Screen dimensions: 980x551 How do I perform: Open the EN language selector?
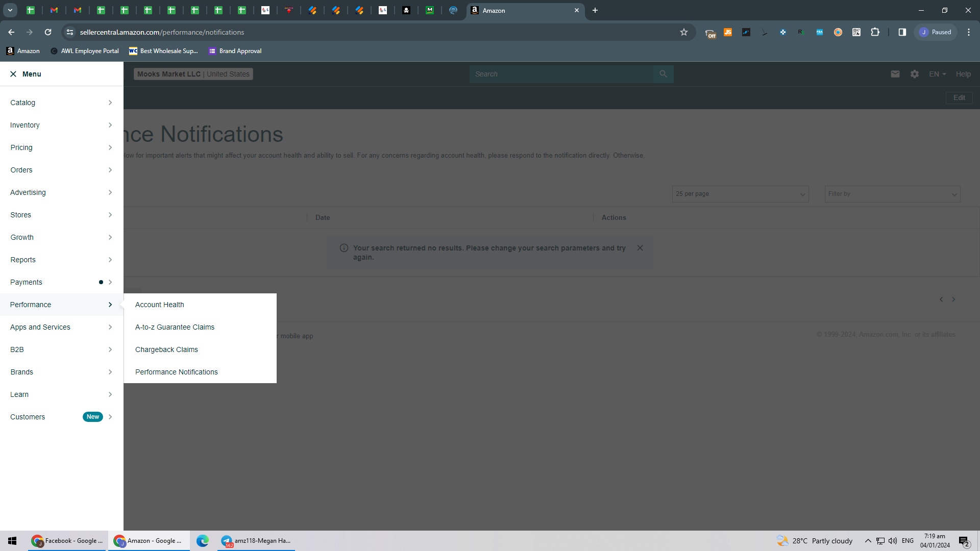click(x=937, y=74)
